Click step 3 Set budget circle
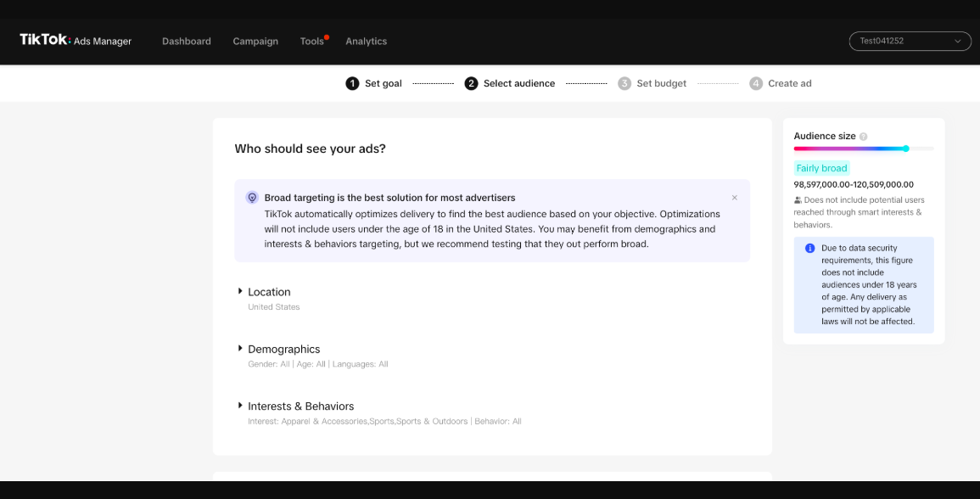Image resolution: width=980 pixels, height=499 pixels. [x=624, y=83]
